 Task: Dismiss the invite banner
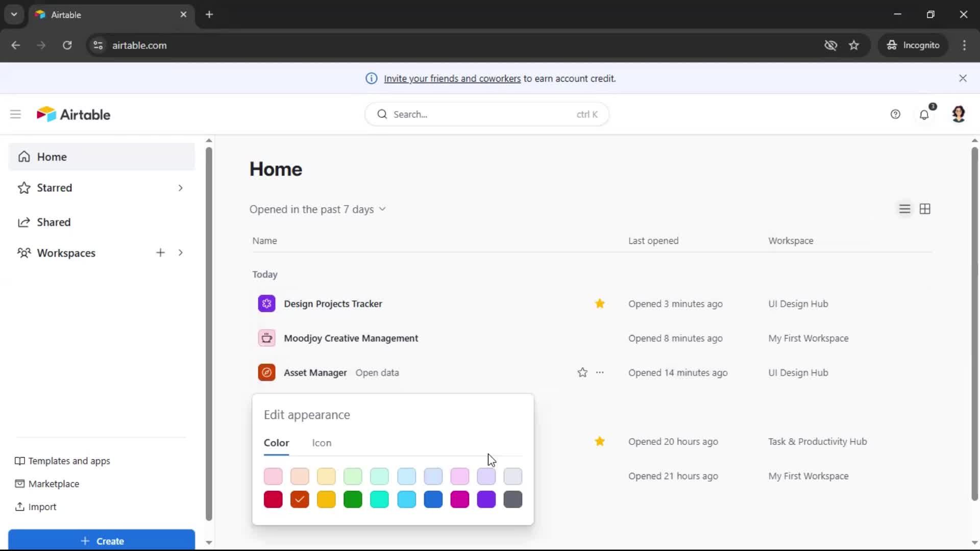(963, 78)
